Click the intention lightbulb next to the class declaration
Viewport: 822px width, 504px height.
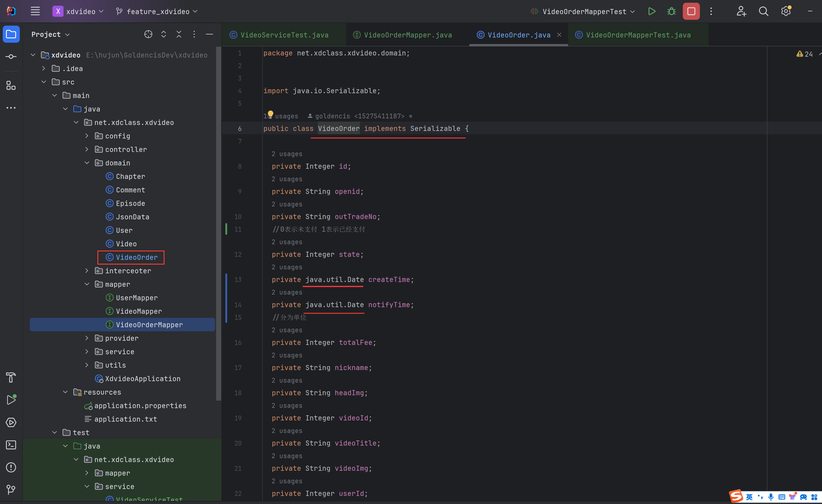coord(270,114)
